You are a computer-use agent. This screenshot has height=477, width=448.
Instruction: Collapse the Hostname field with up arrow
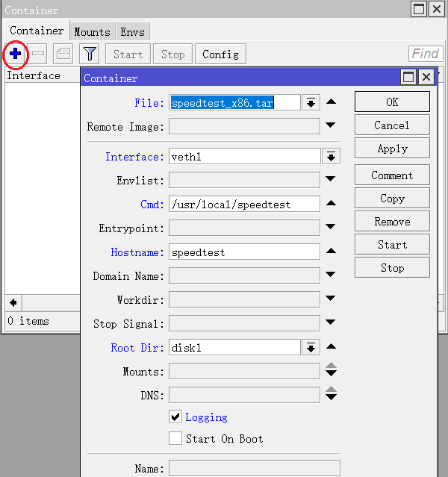(331, 252)
